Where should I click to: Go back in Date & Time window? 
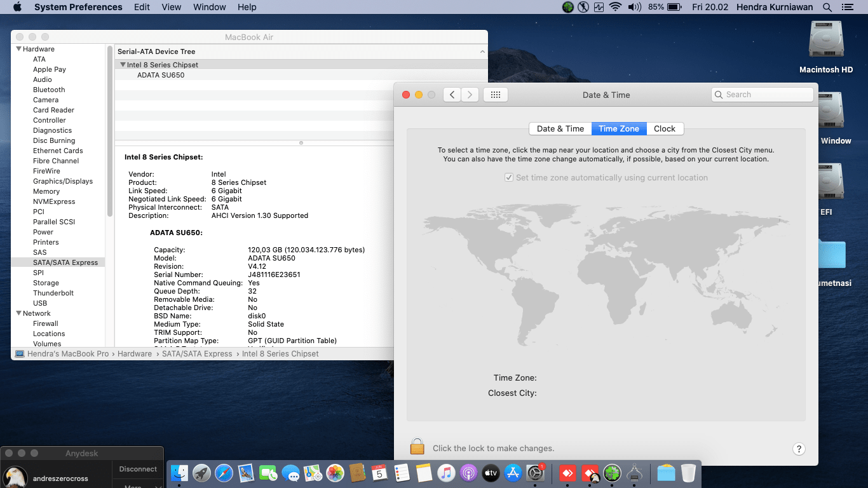pyautogui.click(x=452, y=95)
